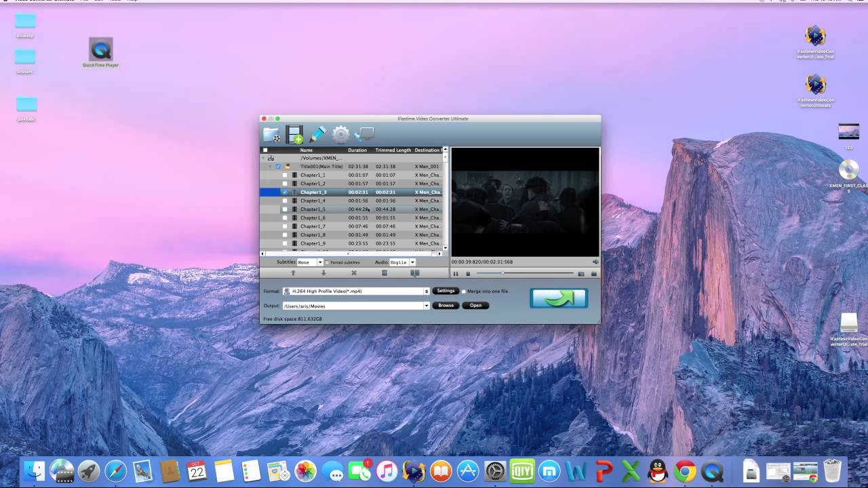Viewport: 868px width, 488px height.
Task: Collapse the Title001 tree node
Action: (x=270, y=166)
